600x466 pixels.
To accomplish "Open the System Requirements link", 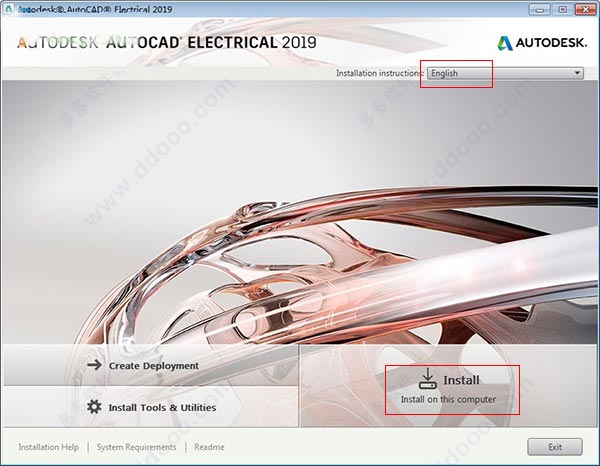I will tap(136, 447).
